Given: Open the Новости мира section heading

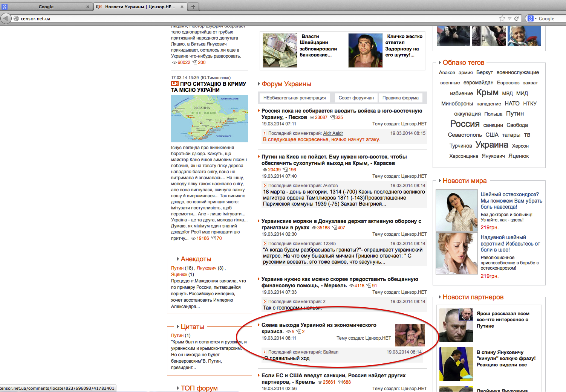Looking at the screenshot, I should click(x=465, y=181).
